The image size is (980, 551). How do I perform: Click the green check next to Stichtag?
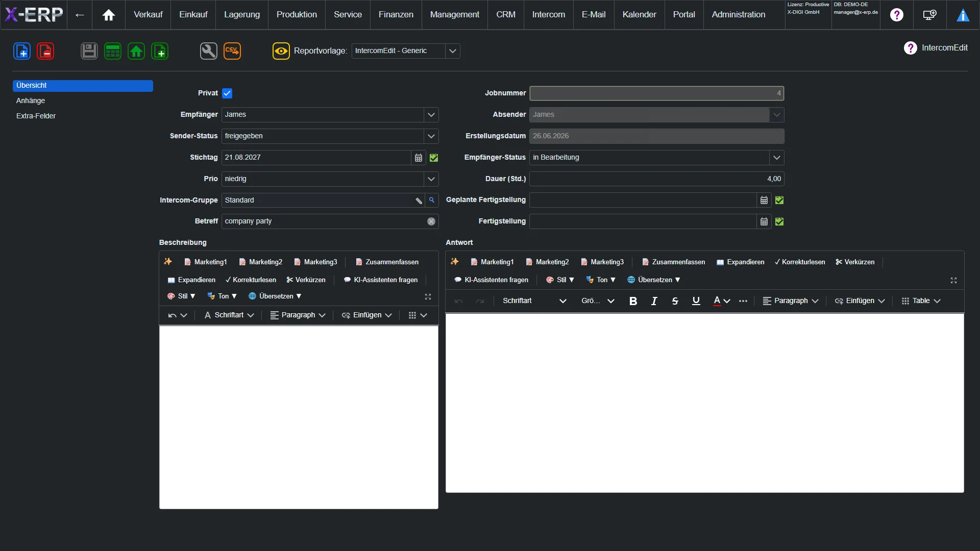[x=434, y=158]
